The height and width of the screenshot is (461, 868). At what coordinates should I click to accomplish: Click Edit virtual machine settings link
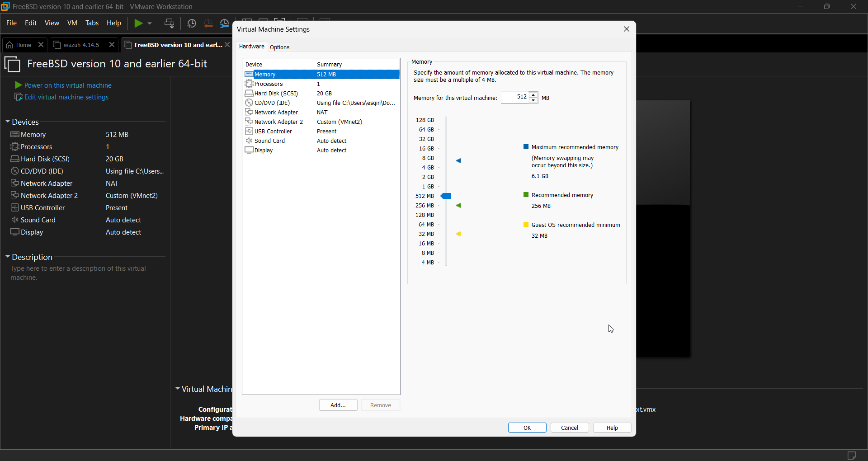pos(66,97)
